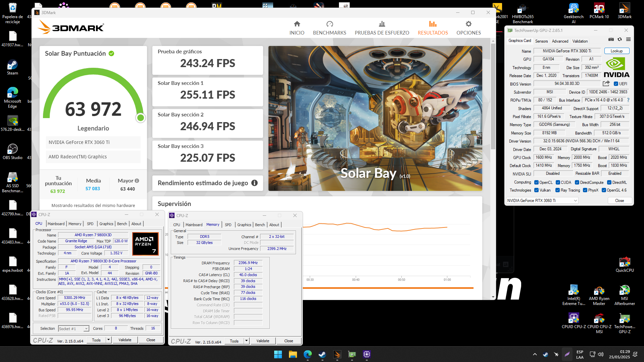The height and width of the screenshot is (362, 644).
Task: Click 3DMark vertical scrollbar
Action: tap(493, 97)
